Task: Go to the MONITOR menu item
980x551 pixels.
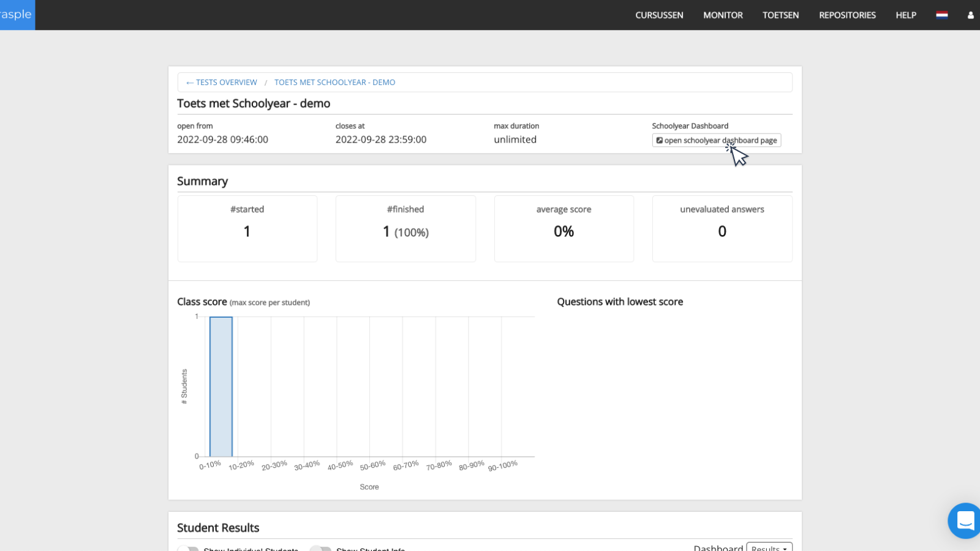Action: tap(723, 15)
